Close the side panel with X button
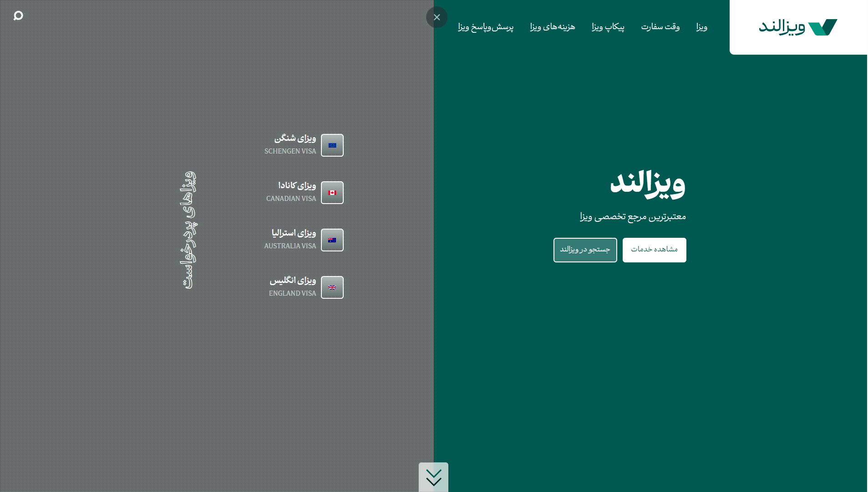The width and height of the screenshot is (868, 492). click(x=437, y=17)
